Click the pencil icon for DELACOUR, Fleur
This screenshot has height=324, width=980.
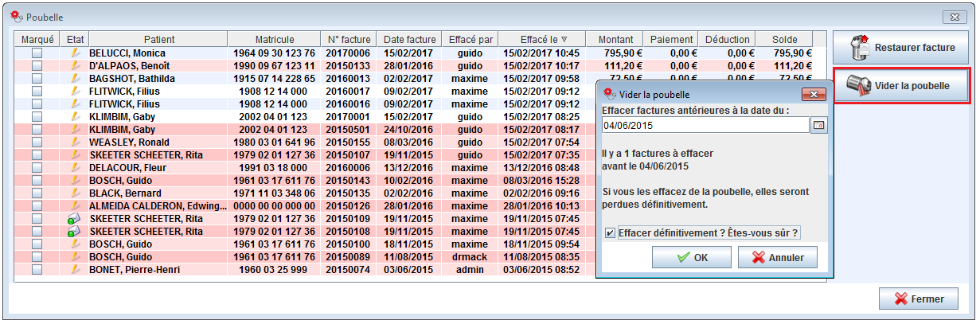click(x=76, y=168)
